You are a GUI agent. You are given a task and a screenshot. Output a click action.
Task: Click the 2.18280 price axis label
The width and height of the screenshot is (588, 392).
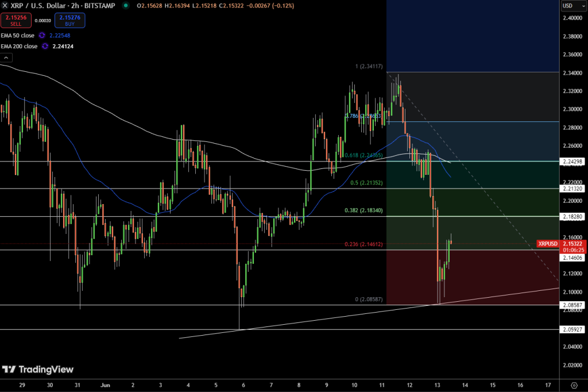tap(572, 217)
